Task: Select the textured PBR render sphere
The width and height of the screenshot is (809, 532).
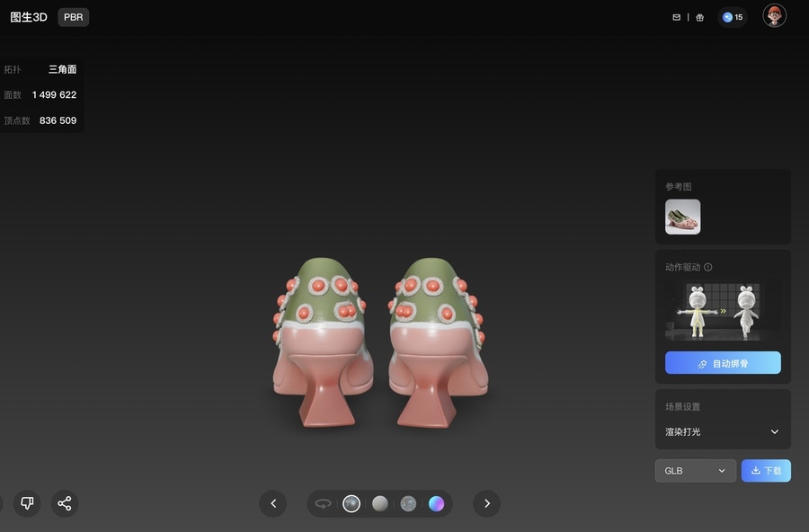Action: [x=351, y=503]
